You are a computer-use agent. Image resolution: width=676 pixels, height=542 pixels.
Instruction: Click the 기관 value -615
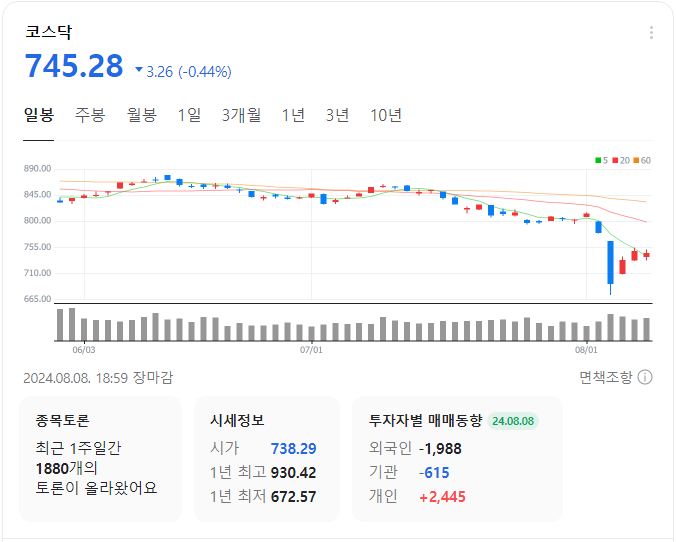[434, 473]
